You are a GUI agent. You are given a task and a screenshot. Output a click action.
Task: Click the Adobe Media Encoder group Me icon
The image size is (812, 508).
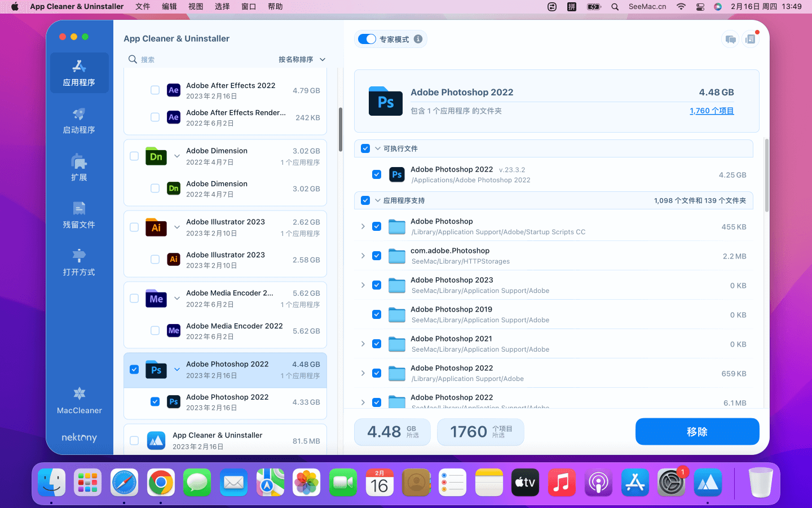[156, 299]
